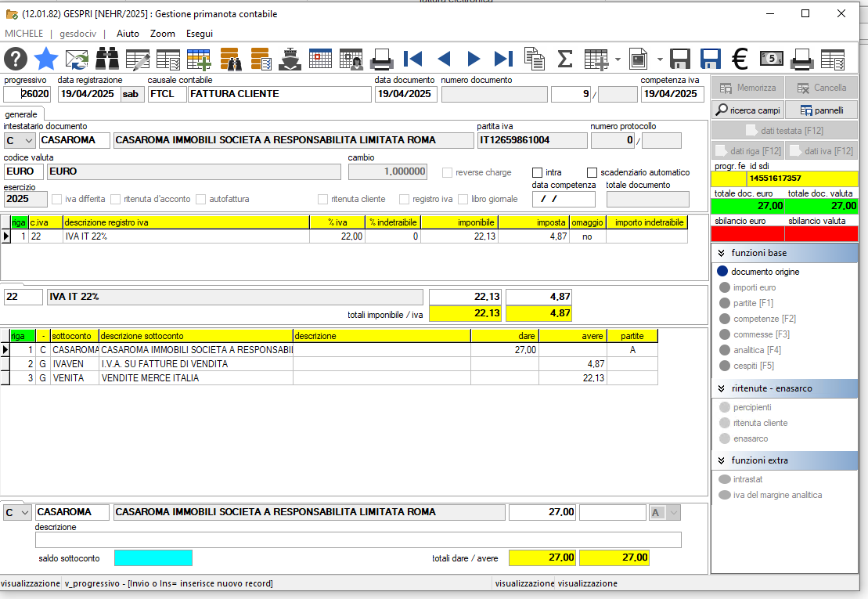
Task: Go to next record using blue arrow
Action: point(474,59)
